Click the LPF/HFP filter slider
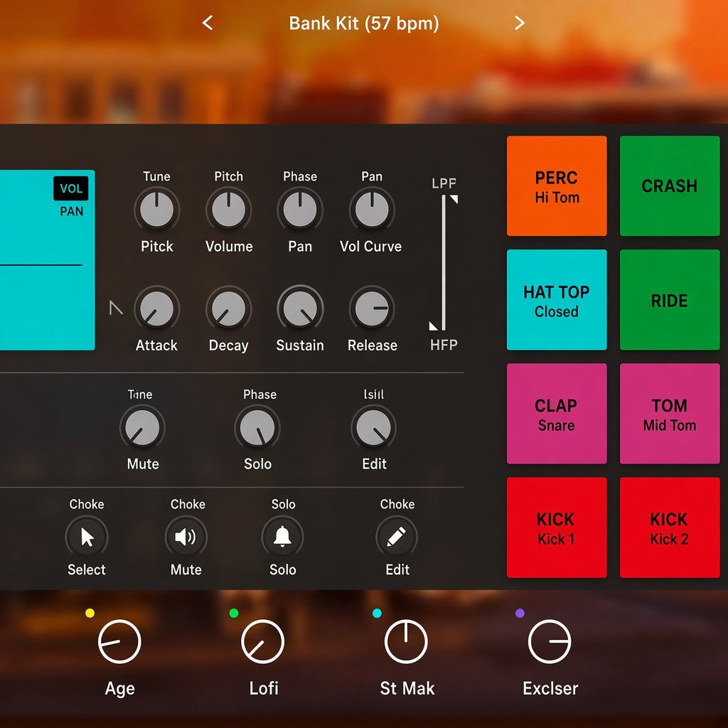This screenshot has width=728, height=728. coord(444,263)
